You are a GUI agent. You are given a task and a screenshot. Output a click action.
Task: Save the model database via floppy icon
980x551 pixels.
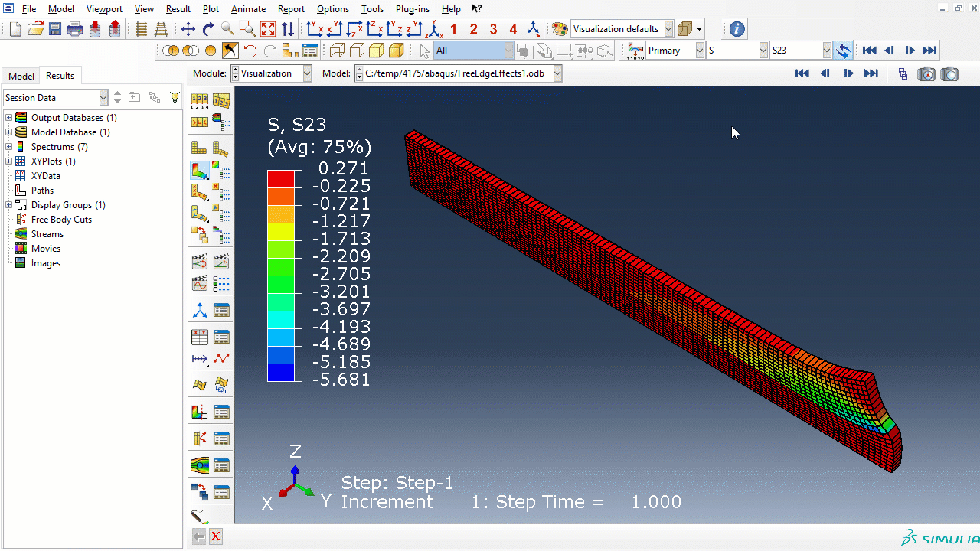(55, 29)
